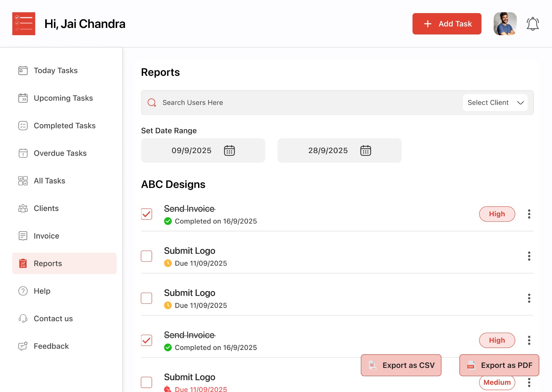Open the Select Client dropdown
552x392 pixels.
click(x=495, y=102)
